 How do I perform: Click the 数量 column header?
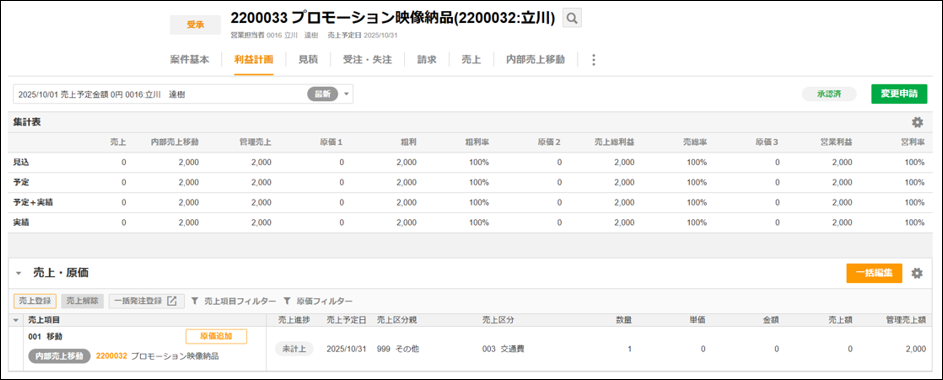[624, 320]
